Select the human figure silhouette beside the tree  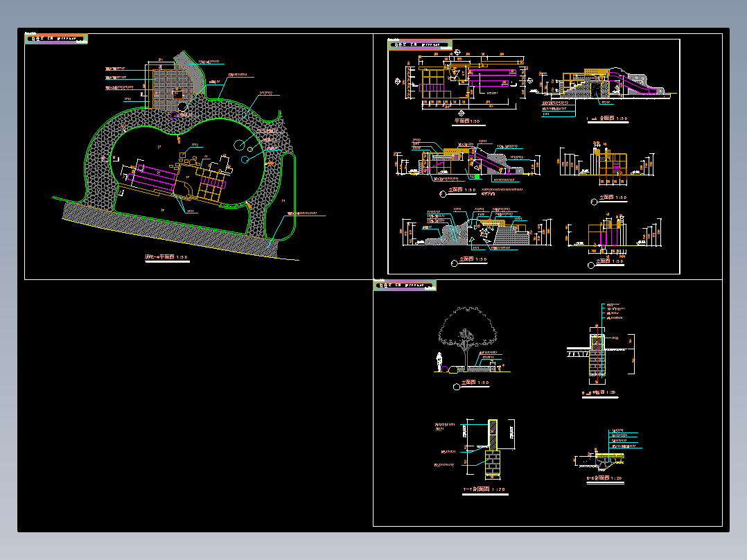(x=439, y=362)
